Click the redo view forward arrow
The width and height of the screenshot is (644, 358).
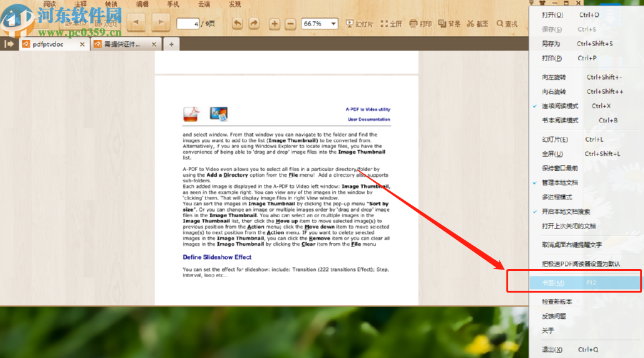coord(254,24)
